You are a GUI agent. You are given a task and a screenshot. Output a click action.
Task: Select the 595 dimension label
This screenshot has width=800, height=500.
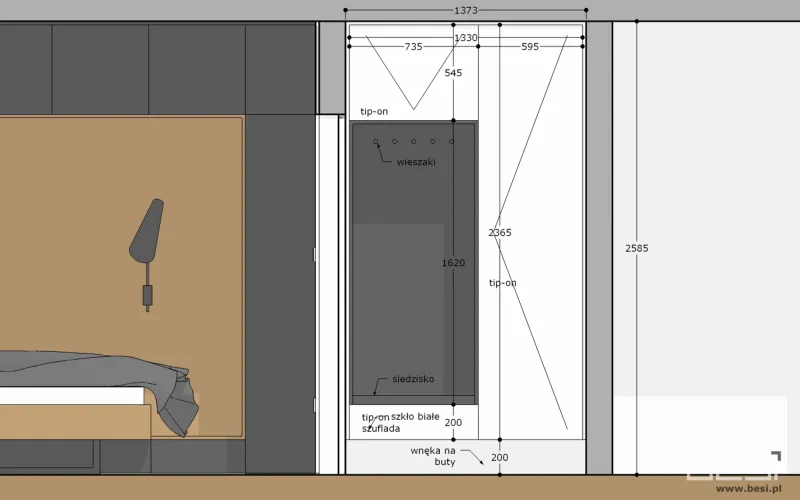click(530, 46)
